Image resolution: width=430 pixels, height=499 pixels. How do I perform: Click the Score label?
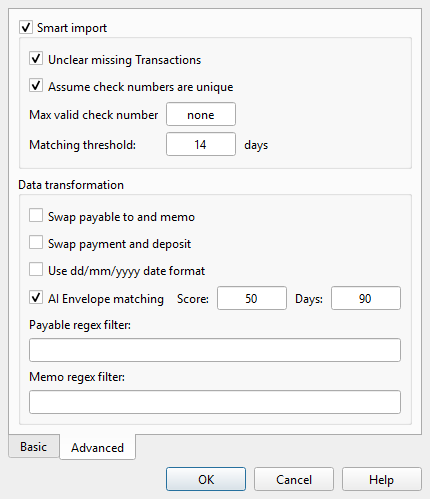193,299
